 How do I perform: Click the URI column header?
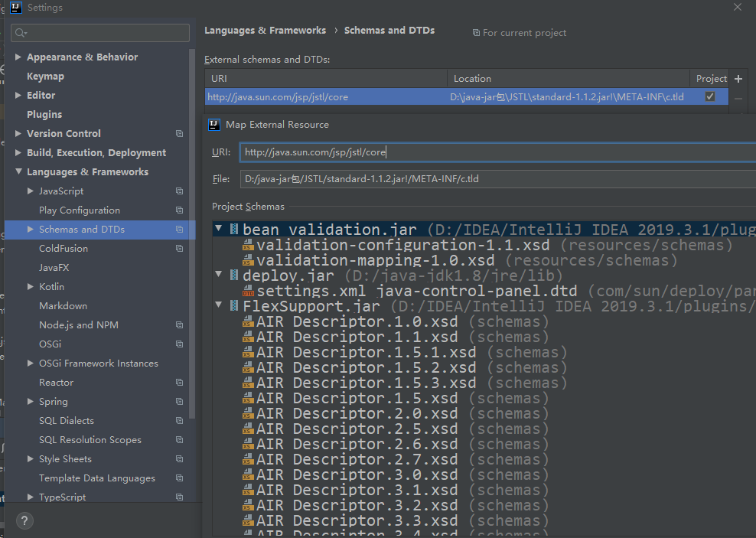(326, 79)
